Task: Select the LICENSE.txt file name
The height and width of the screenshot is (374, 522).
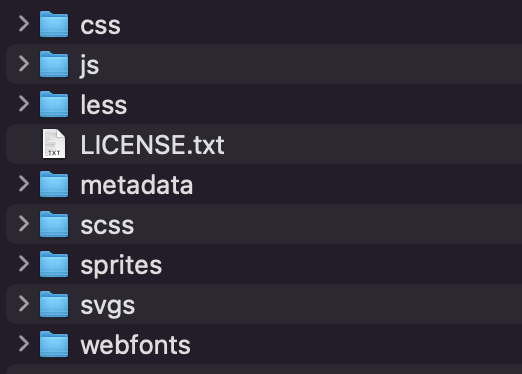Action: click(x=153, y=145)
